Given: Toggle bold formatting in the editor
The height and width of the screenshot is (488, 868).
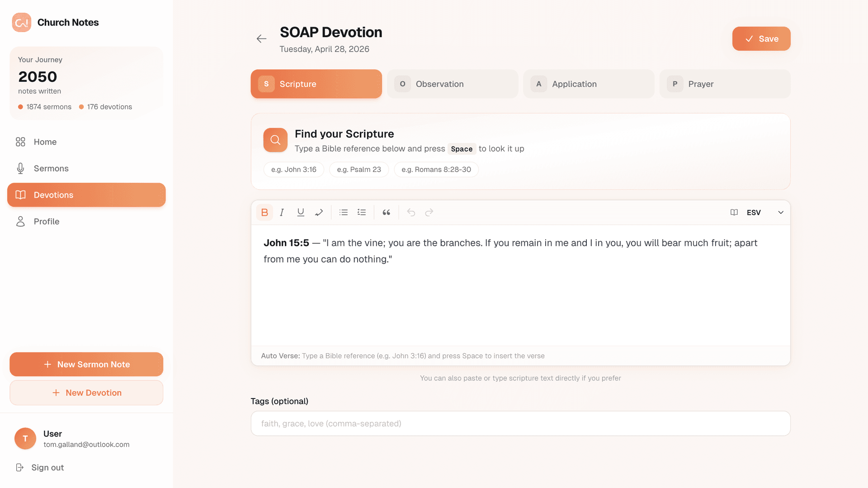Looking at the screenshot, I should pos(265,212).
